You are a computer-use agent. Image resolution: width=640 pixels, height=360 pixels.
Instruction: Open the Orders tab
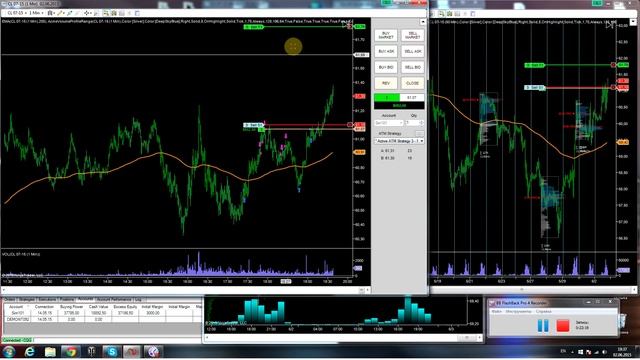10,300
